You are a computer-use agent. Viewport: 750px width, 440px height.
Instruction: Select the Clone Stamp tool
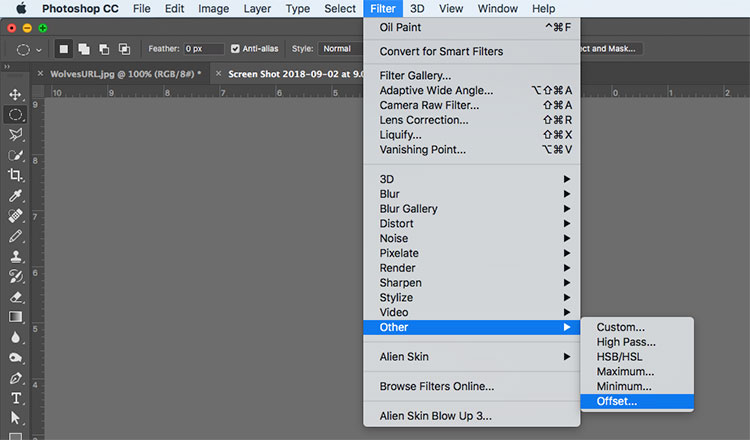coord(15,256)
